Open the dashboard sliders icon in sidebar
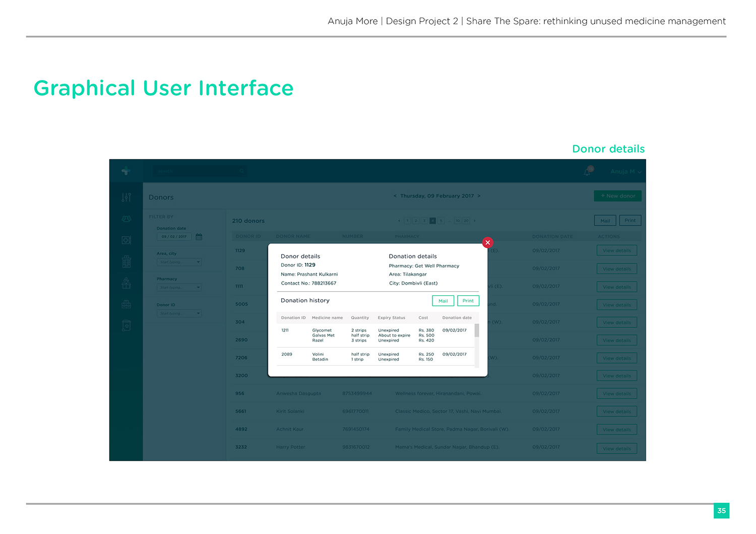756x534 pixels. 126,197
